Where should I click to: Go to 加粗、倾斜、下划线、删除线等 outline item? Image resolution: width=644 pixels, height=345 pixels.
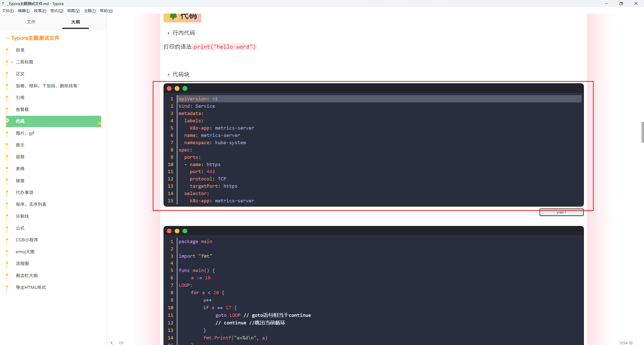tap(47, 86)
